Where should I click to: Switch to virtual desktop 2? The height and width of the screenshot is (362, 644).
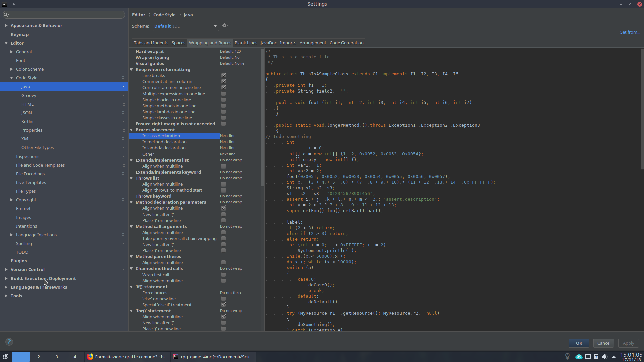39,357
